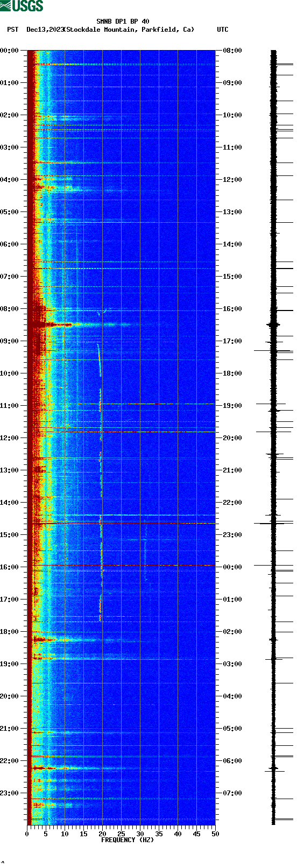
Task: Click the USGS logo
Action: point(22,6)
